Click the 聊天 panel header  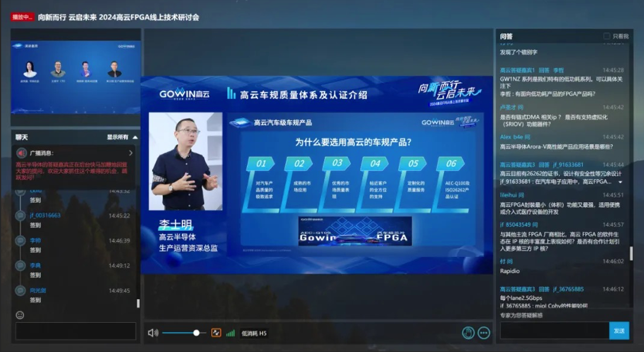coord(22,137)
